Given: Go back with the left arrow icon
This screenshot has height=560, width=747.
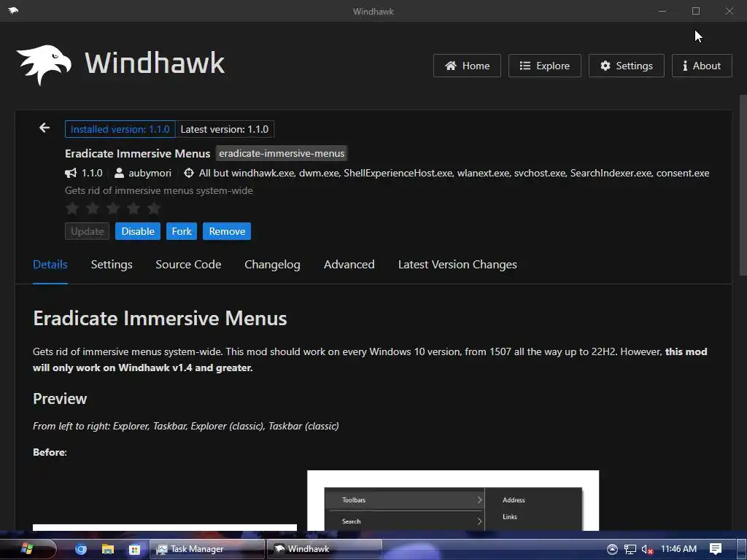Looking at the screenshot, I should pyautogui.click(x=44, y=128).
